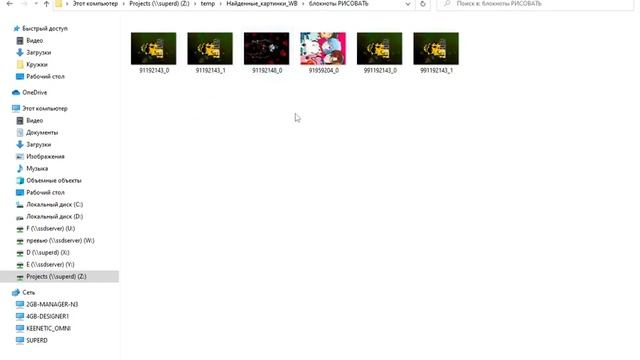Open network drive F (\\ssdserver) (U:)
640x360 pixels.
tap(50, 229)
